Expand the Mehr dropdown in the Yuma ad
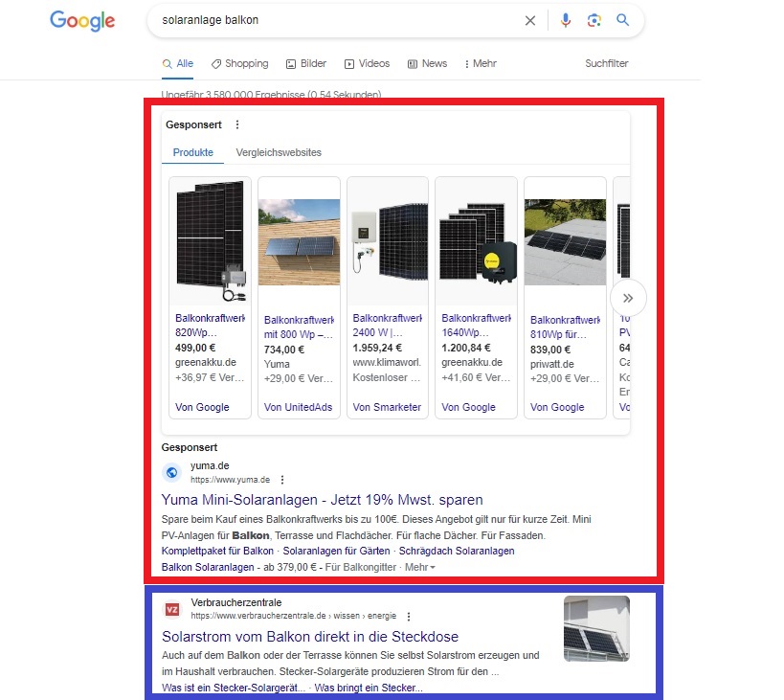Image resolution: width=784 pixels, height=700 pixels. (x=420, y=567)
